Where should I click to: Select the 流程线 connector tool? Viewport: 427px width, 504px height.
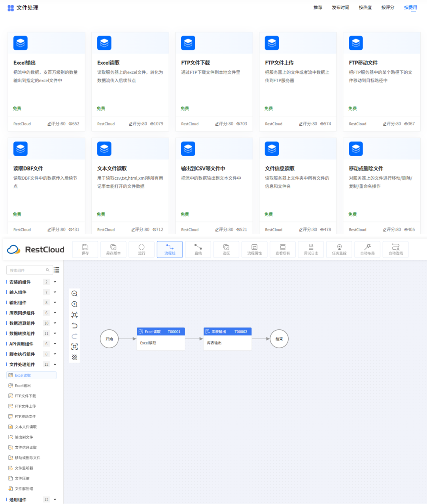point(170,249)
